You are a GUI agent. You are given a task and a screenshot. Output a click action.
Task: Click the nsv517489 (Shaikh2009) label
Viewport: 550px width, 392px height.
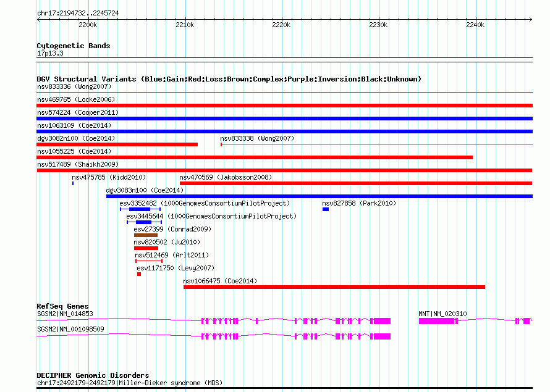tap(78, 164)
